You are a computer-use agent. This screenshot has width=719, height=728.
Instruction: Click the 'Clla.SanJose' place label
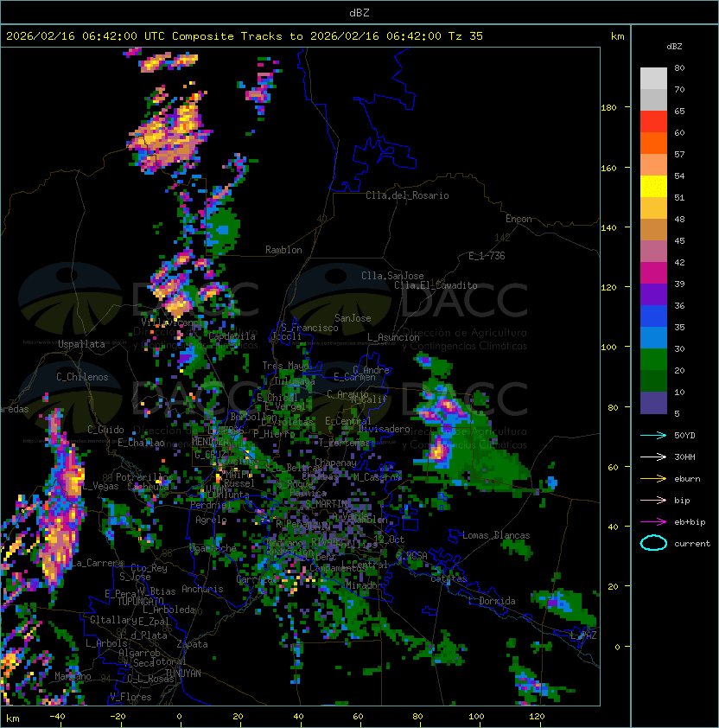pos(392,276)
